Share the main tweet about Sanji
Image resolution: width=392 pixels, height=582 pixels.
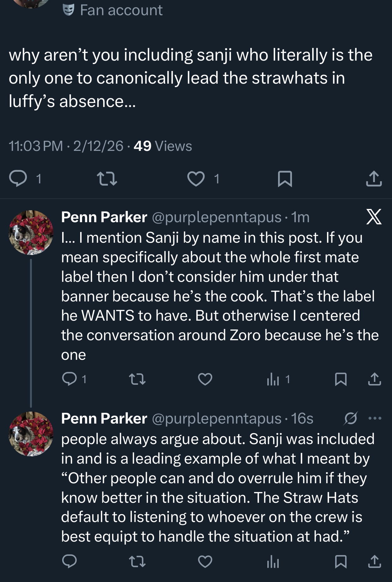pyautogui.click(x=374, y=179)
